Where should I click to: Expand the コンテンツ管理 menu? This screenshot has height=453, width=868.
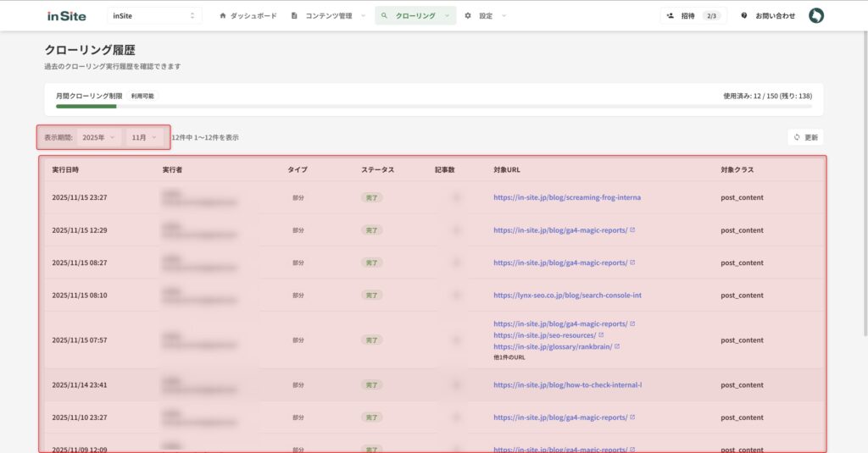pos(328,15)
